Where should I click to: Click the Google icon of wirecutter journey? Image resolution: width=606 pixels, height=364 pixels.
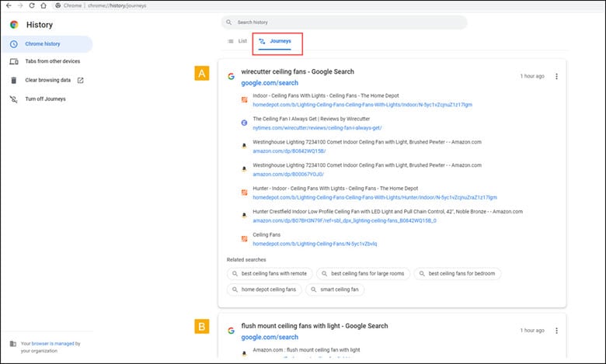coord(231,76)
